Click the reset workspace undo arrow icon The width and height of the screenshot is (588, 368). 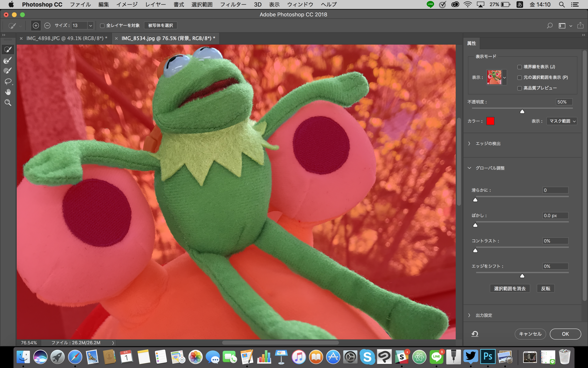click(475, 334)
